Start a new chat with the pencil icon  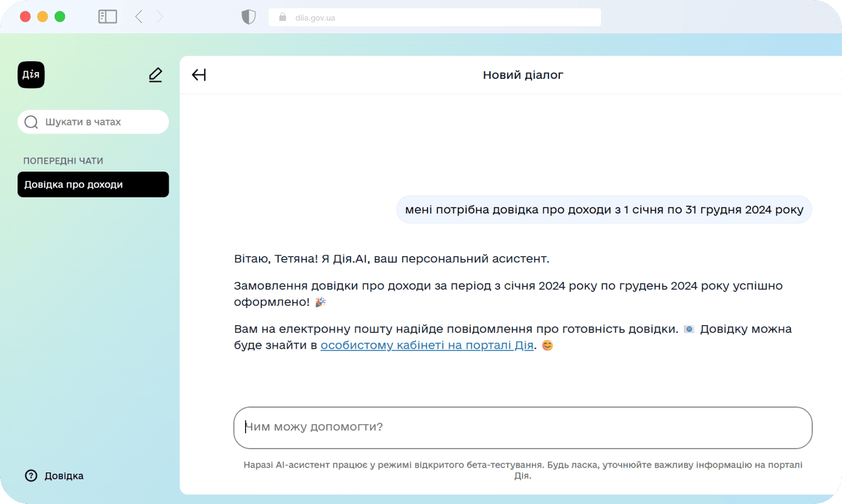coord(155,75)
